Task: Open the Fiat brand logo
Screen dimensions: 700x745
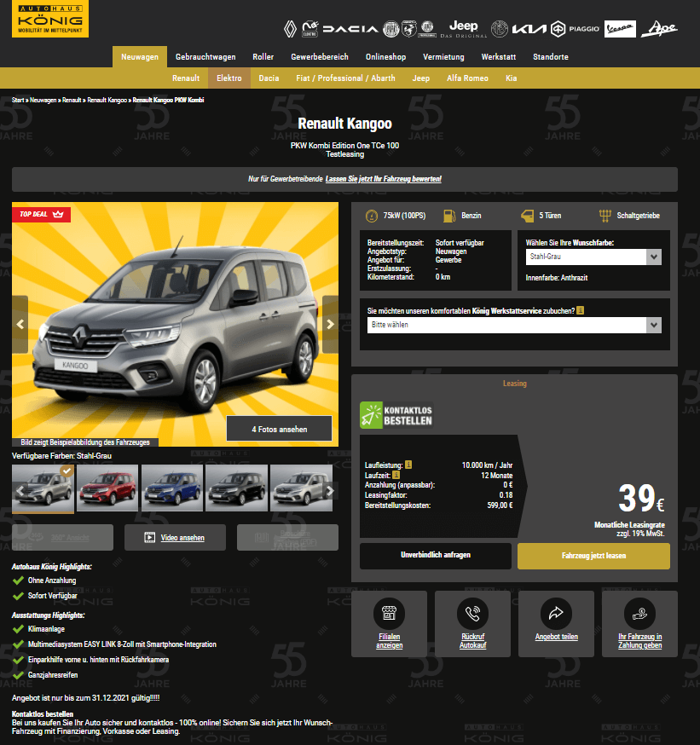Action: tap(391, 29)
